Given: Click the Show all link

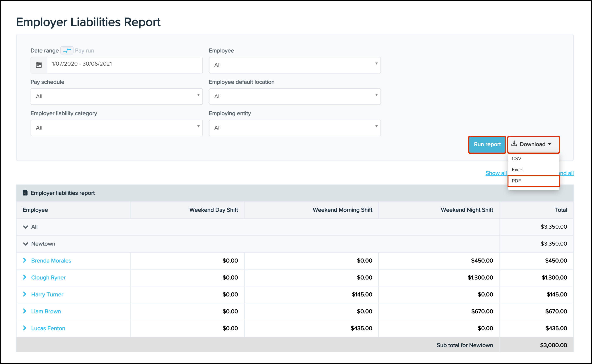Looking at the screenshot, I should [x=496, y=173].
